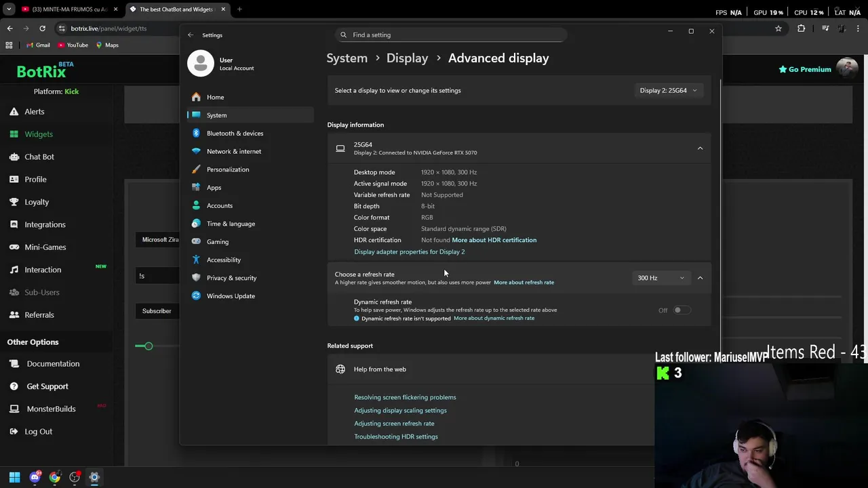This screenshot has height=488, width=868.
Task: Open Profile in BotRix sidebar
Action: click(x=35, y=180)
